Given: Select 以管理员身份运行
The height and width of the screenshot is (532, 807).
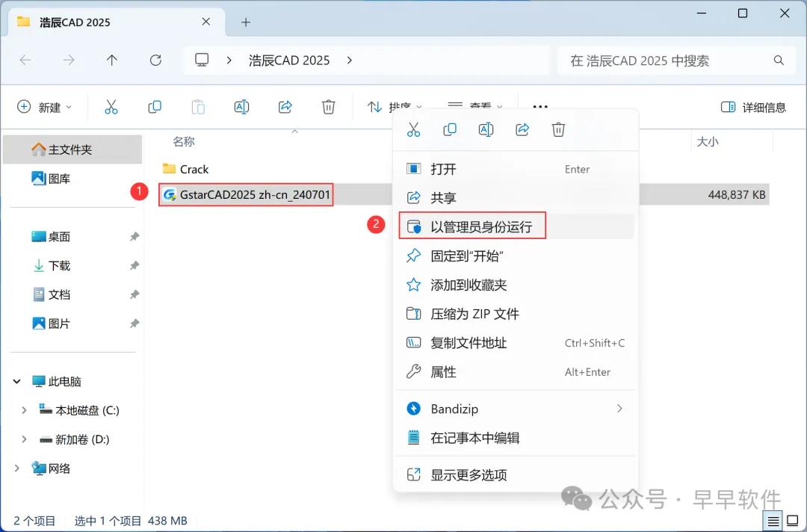Looking at the screenshot, I should (516, 226).
